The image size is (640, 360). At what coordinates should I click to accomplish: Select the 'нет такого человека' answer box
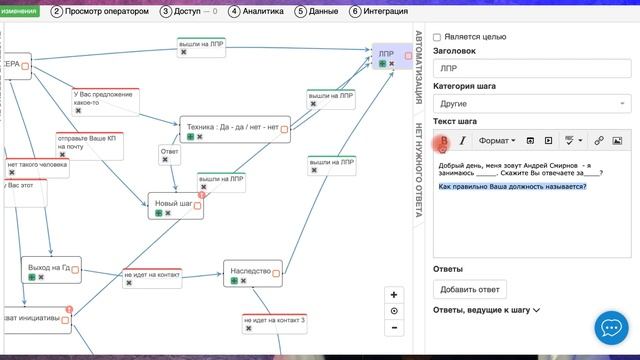37,168
